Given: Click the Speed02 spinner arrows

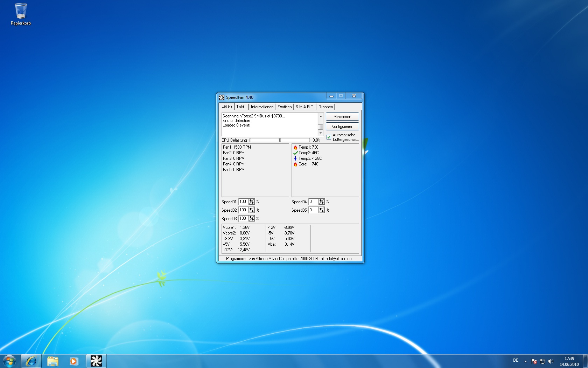Looking at the screenshot, I should [x=252, y=210].
